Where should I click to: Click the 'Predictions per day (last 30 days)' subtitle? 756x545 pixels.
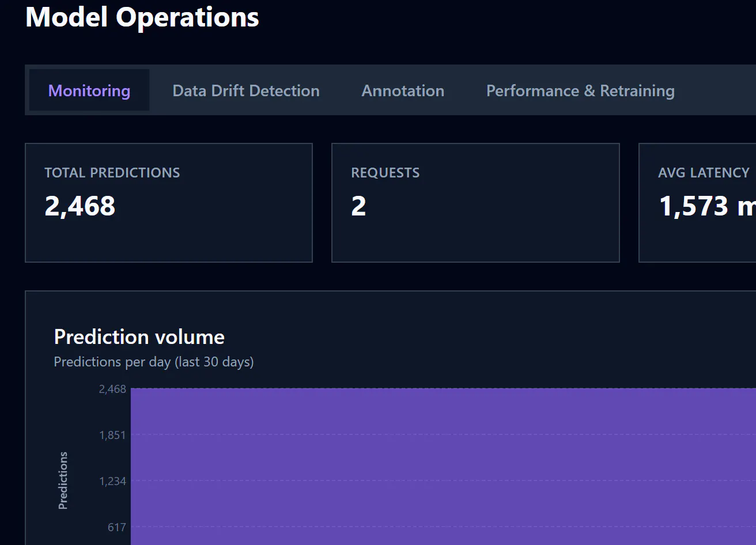[x=154, y=362]
